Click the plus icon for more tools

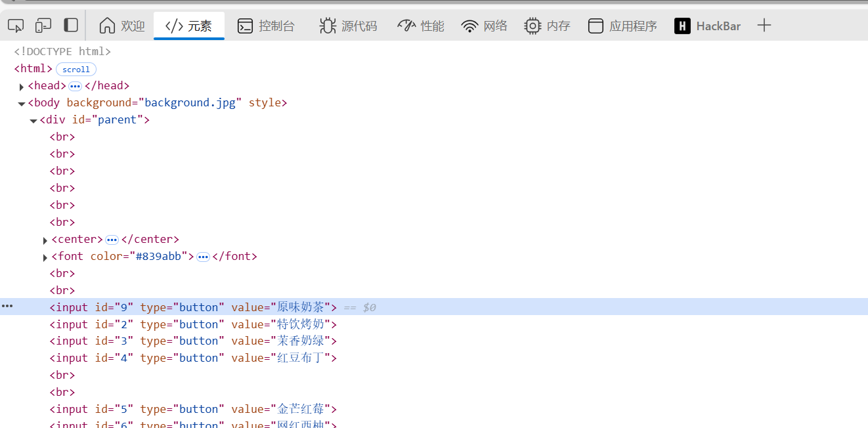point(764,26)
